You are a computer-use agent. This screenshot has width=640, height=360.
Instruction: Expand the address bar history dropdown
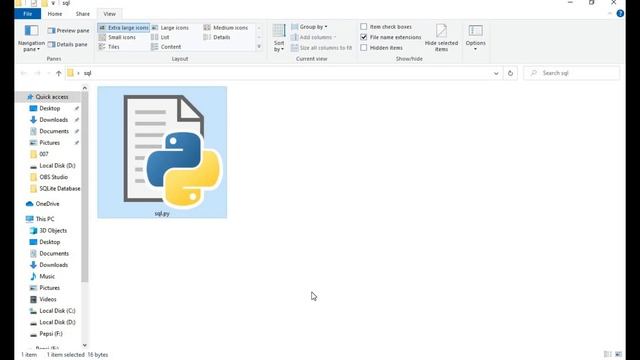coord(496,73)
